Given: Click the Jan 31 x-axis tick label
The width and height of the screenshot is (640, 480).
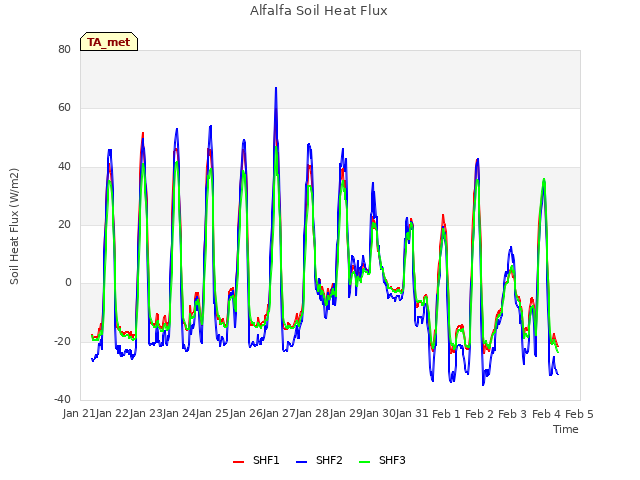Looking at the screenshot, I should [412, 414].
